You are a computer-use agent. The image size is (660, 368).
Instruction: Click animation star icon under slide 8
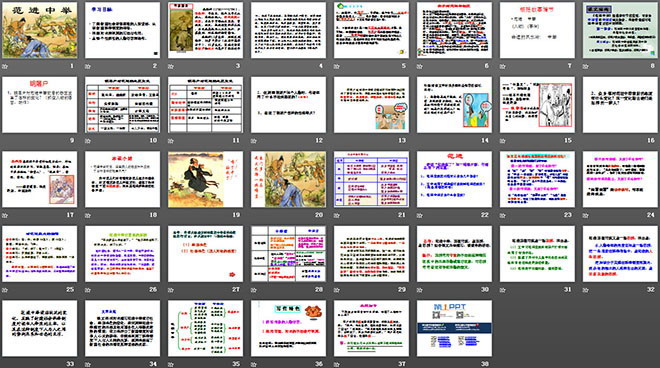tap(585, 66)
